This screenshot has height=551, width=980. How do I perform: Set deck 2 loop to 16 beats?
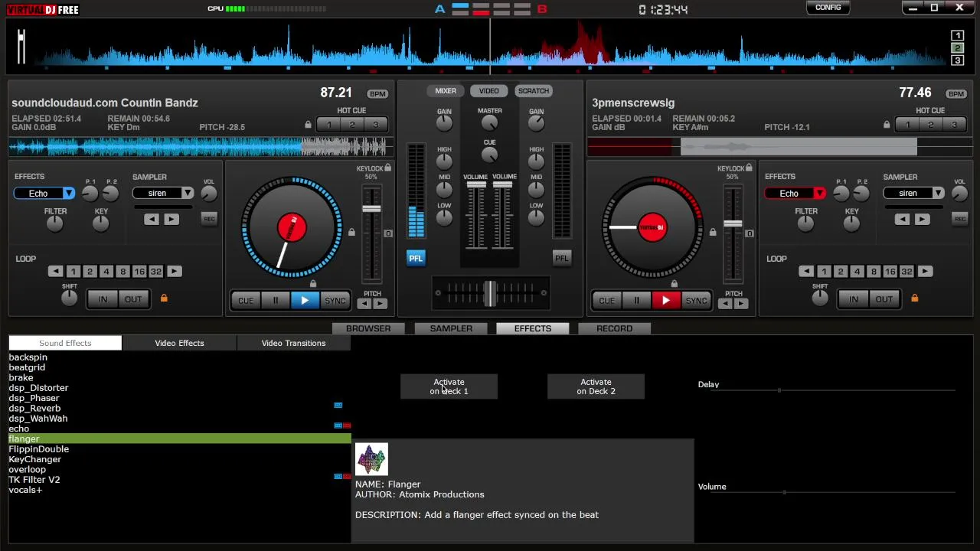click(x=890, y=272)
